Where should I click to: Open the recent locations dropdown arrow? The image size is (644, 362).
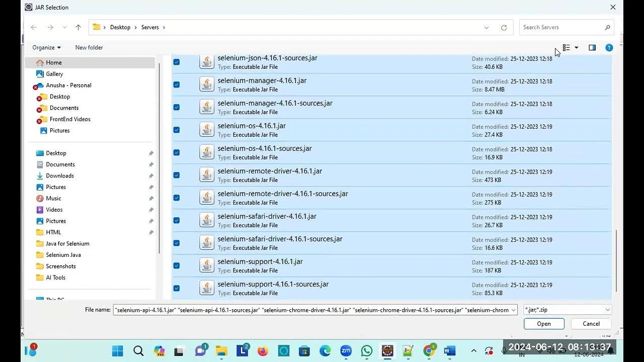coord(64,27)
